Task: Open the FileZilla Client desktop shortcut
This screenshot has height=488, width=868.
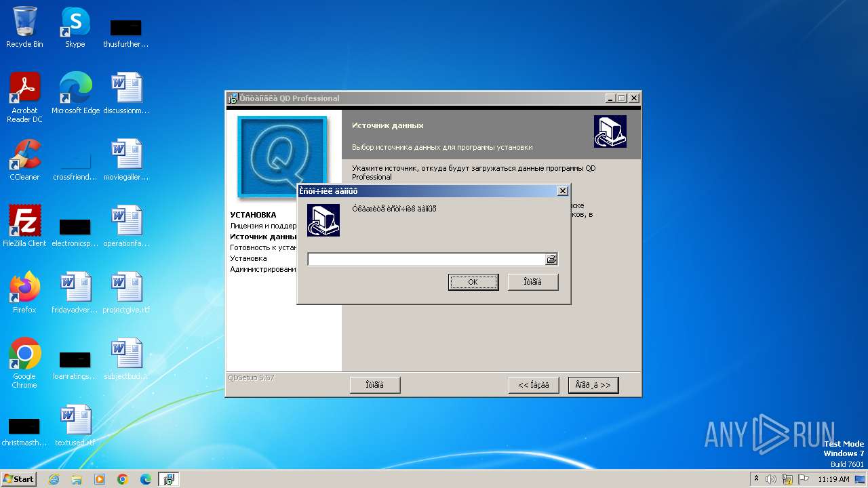Action: point(24,226)
